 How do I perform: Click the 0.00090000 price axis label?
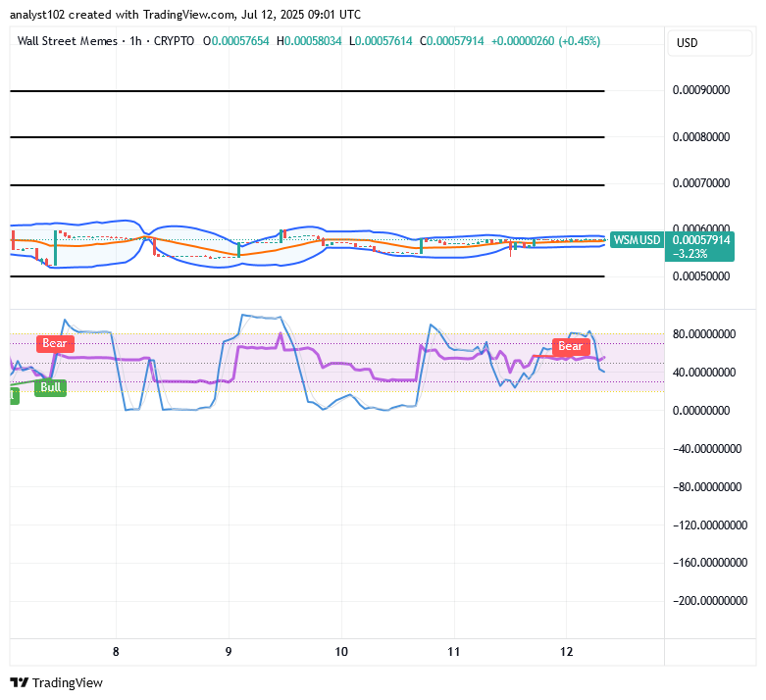click(x=701, y=90)
